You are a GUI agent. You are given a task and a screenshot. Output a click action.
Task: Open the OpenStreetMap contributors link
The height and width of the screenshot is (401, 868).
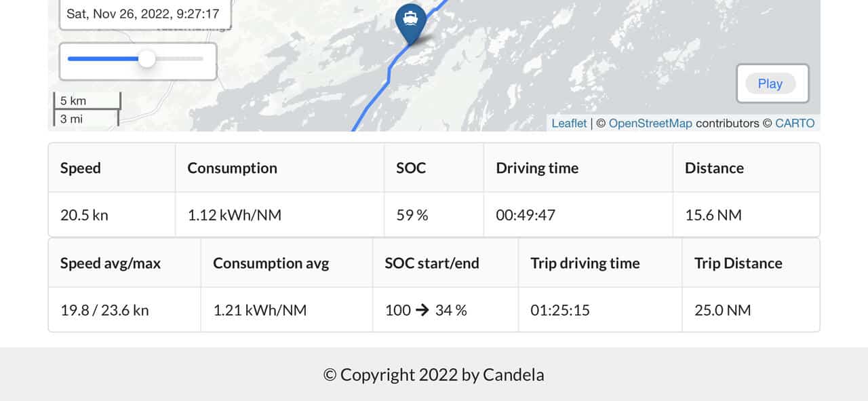pos(650,123)
